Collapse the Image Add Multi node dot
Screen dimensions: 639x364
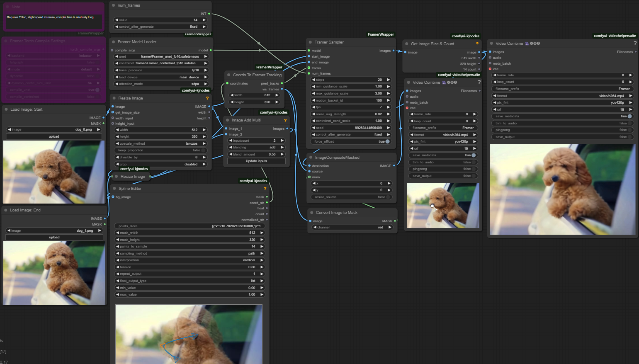[x=228, y=120]
